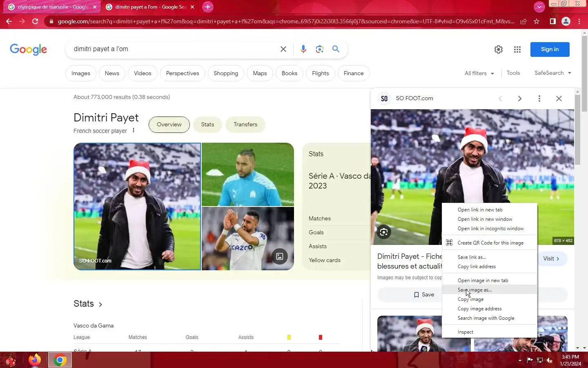Bookmark this page with the star icon

(x=537, y=21)
